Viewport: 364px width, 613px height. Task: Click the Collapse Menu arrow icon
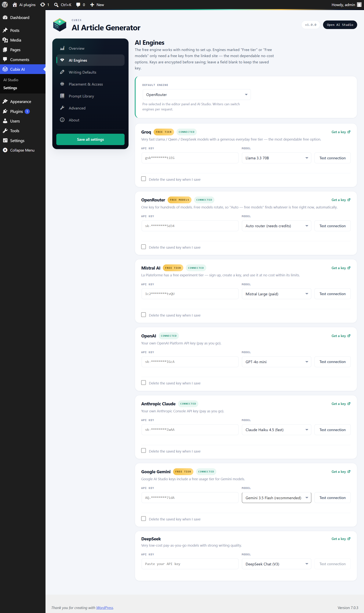point(5,150)
